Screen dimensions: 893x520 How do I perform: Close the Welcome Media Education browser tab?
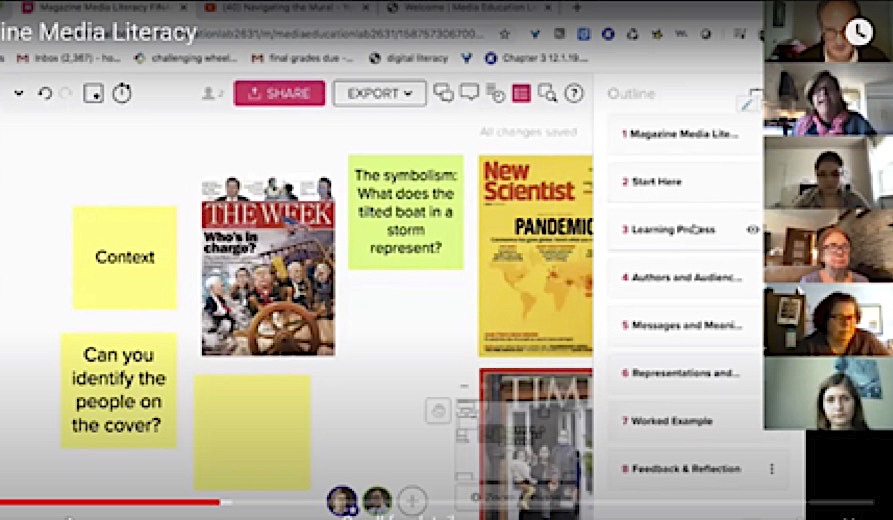[547, 8]
